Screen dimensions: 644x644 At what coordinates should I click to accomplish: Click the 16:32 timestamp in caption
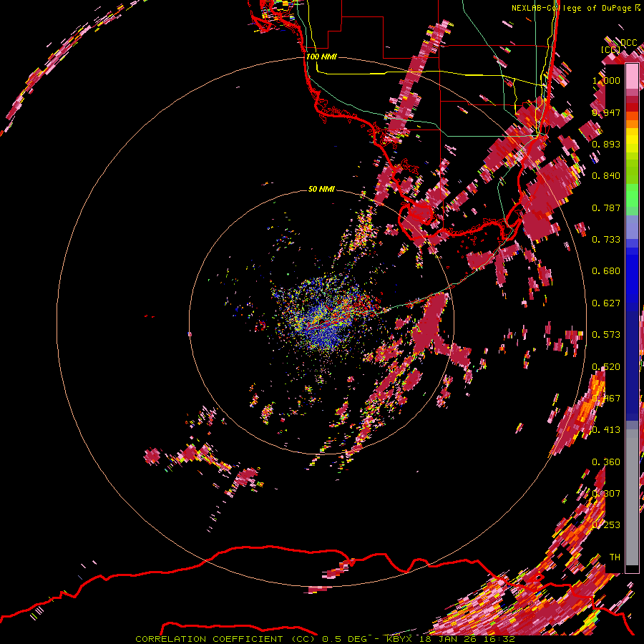click(499, 639)
